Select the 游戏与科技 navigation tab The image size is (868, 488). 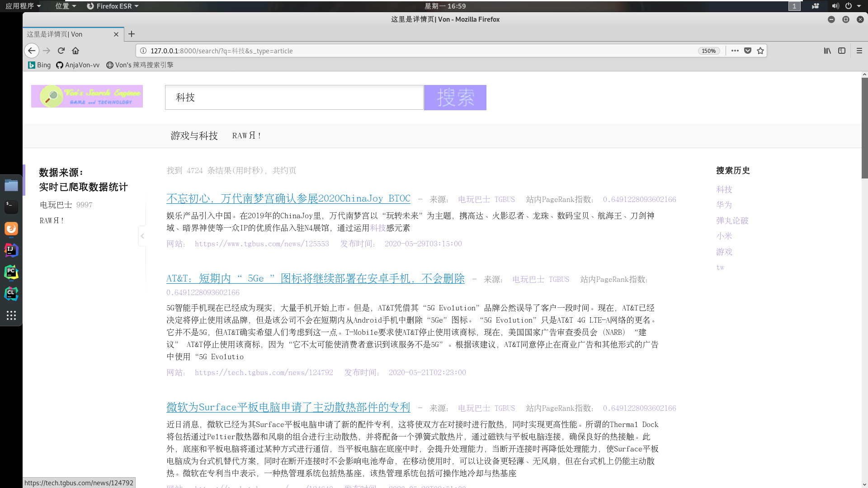tap(193, 136)
